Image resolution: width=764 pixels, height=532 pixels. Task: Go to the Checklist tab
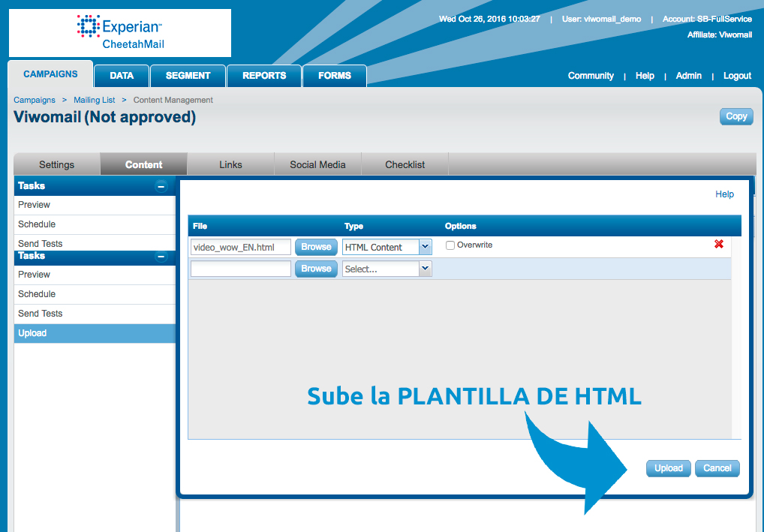point(405,164)
